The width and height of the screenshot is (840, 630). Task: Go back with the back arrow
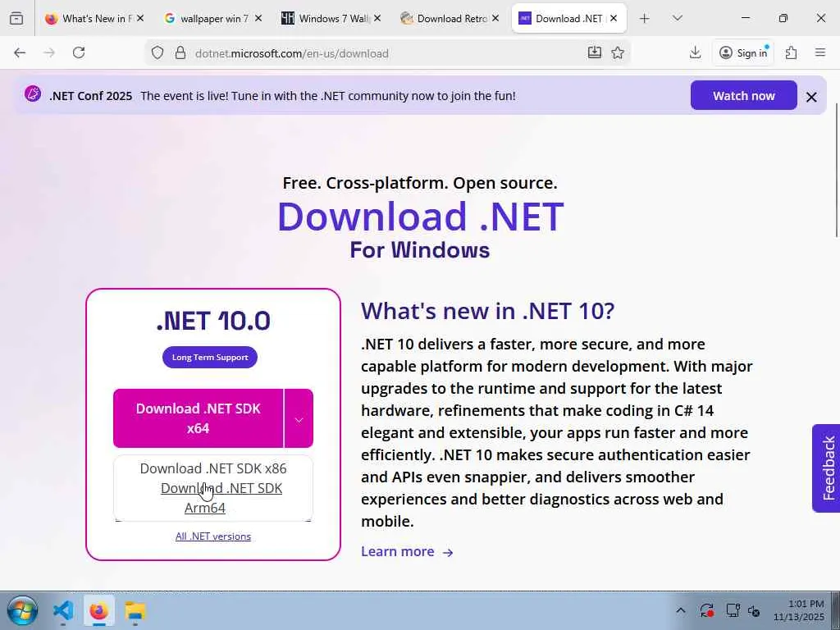point(20,52)
